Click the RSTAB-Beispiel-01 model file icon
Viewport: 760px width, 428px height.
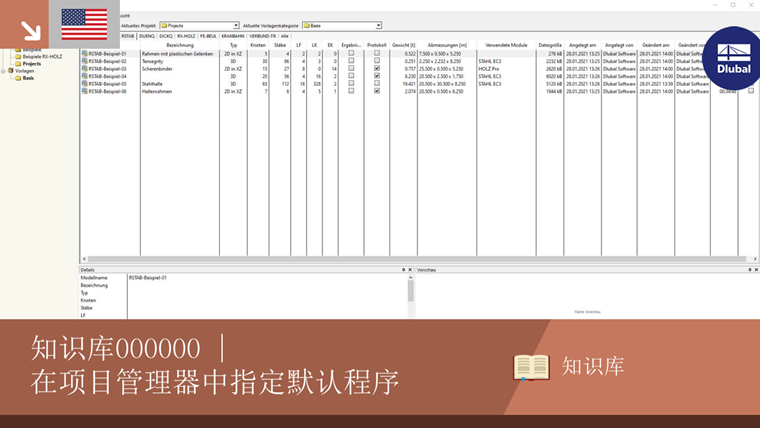84,53
